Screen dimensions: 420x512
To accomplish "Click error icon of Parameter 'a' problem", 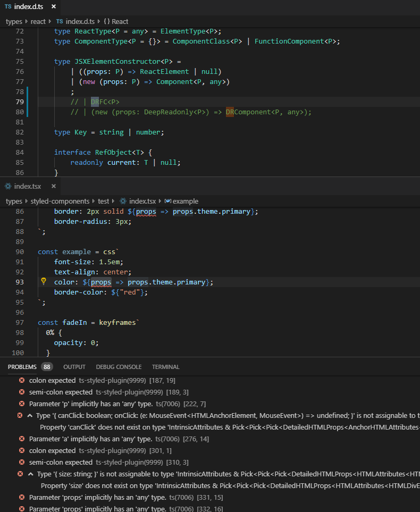I will pyautogui.click(x=22, y=439).
